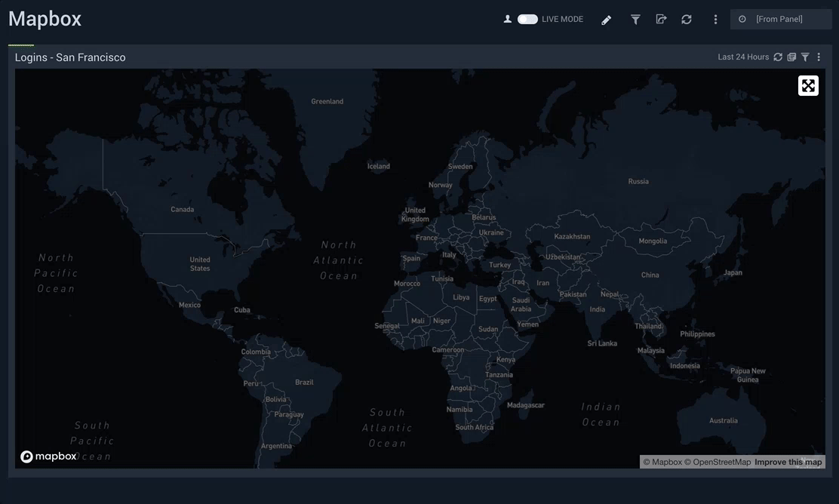Click the fullscreen map button
Viewport: 839px width, 504px height.
tap(808, 85)
